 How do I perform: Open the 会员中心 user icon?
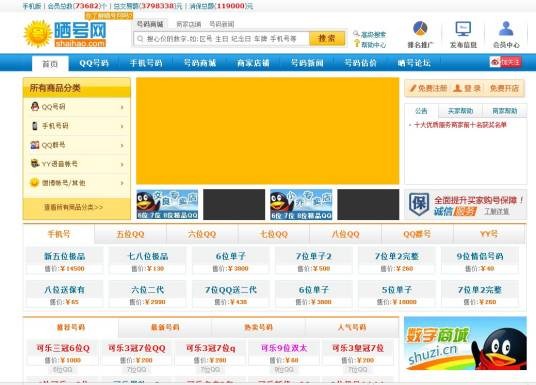pos(506,29)
